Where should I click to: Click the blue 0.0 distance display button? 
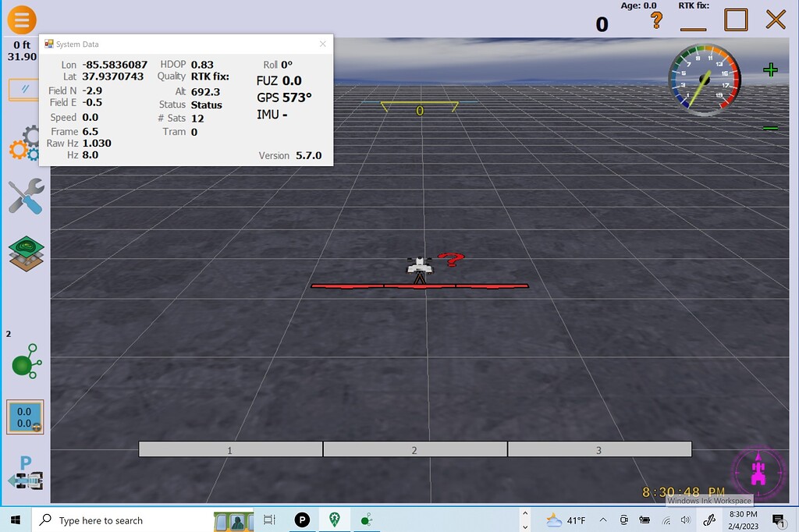25,417
